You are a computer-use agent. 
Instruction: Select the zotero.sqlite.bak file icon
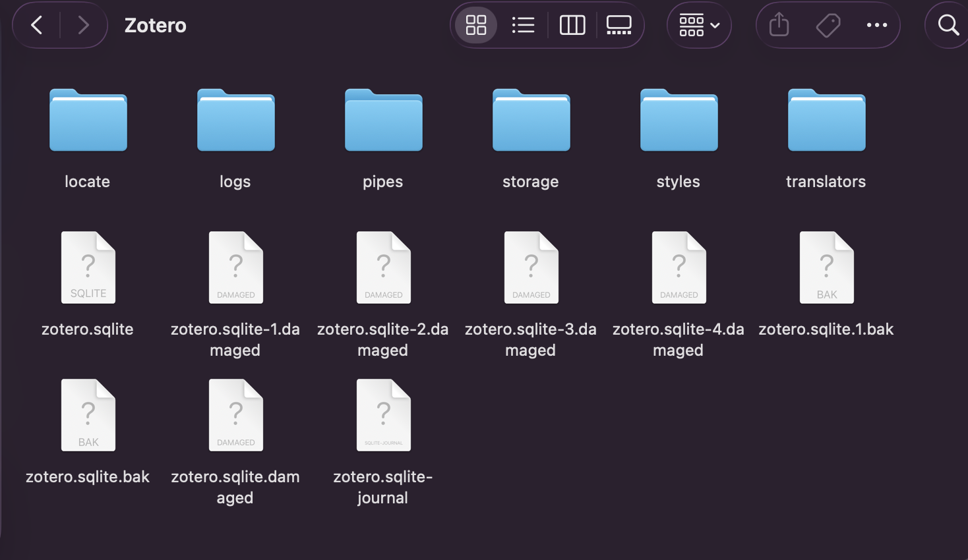88,415
